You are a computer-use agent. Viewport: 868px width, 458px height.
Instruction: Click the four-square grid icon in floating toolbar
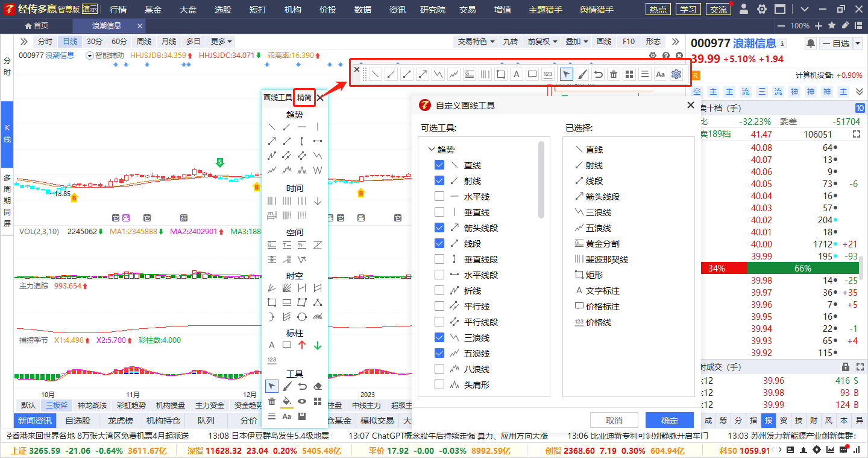click(629, 74)
